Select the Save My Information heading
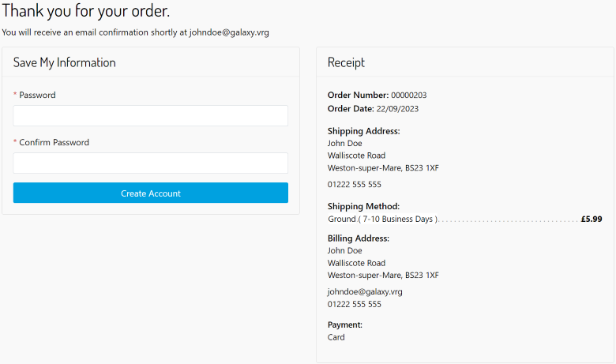 click(65, 62)
